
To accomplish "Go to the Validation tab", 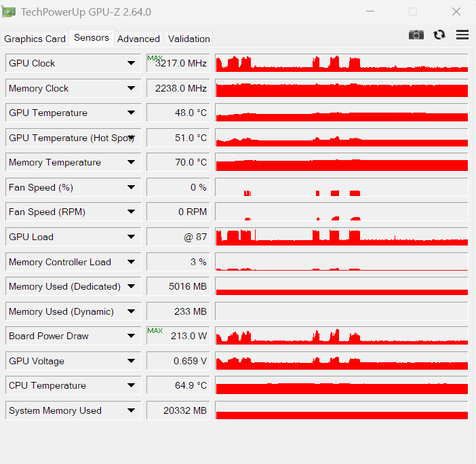I will (189, 39).
